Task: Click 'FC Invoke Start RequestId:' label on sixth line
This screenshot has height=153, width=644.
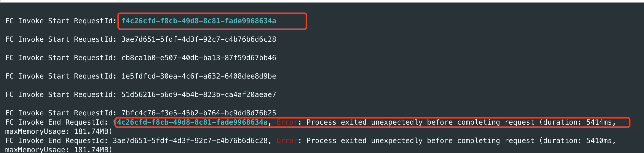Action: click(x=61, y=113)
